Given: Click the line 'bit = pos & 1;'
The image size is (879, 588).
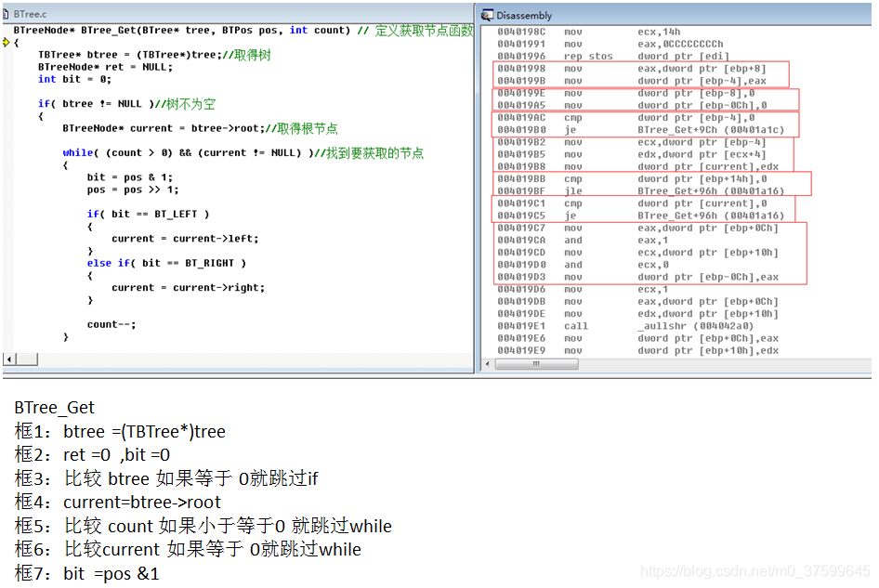Looking at the screenshot, I should point(129,177).
